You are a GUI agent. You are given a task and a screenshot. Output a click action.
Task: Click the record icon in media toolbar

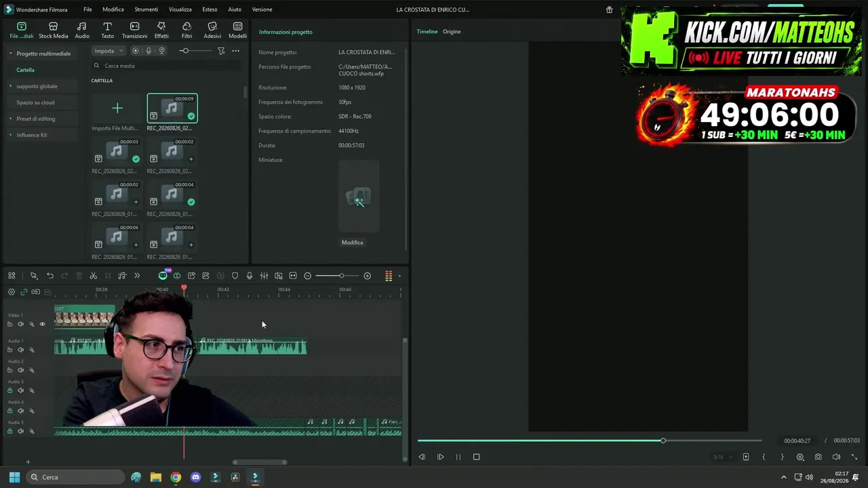point(136,51)
